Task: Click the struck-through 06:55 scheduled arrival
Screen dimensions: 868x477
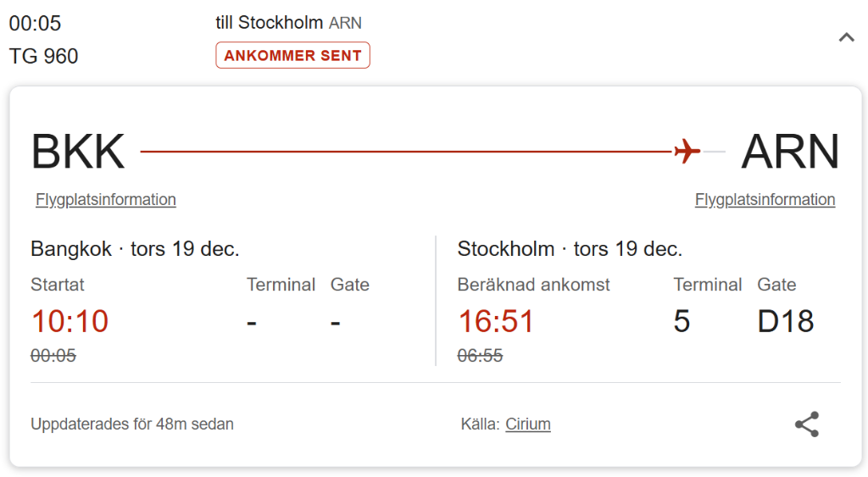Action: coord(480,355)
